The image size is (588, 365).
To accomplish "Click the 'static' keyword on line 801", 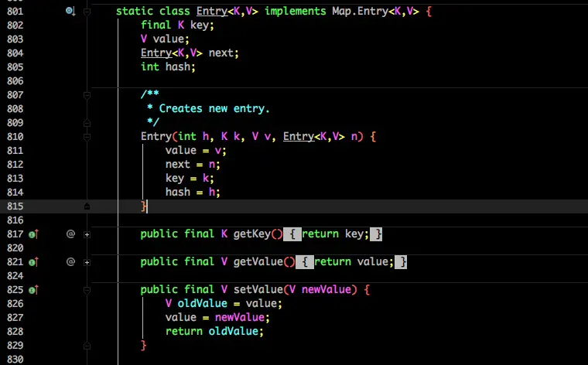I will pos(135,12).
